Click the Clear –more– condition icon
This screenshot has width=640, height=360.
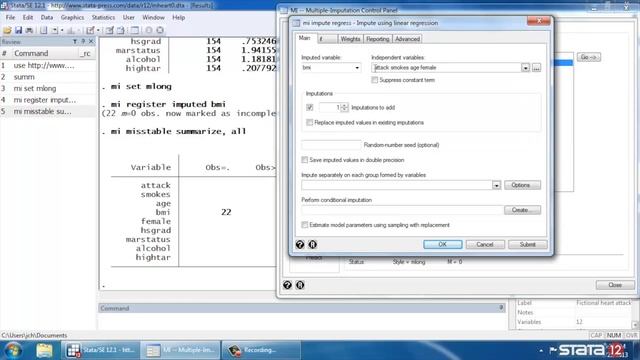(x=149, y=30)
